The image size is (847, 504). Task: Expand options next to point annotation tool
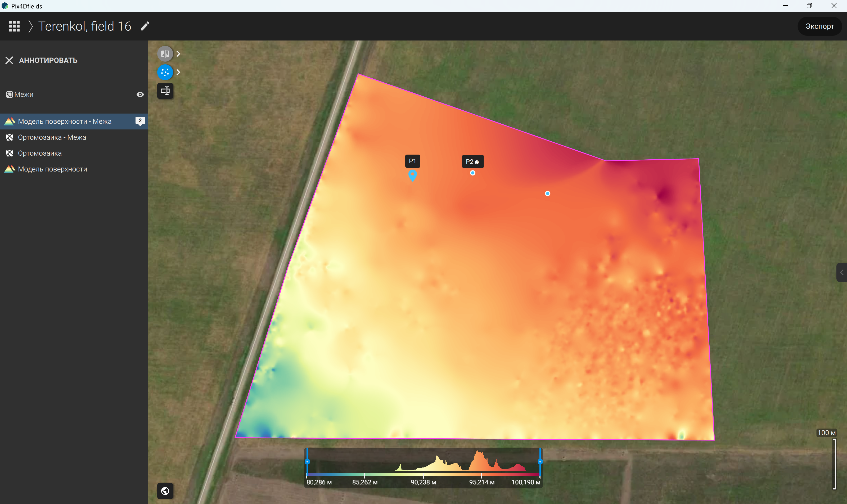(178, 72)
